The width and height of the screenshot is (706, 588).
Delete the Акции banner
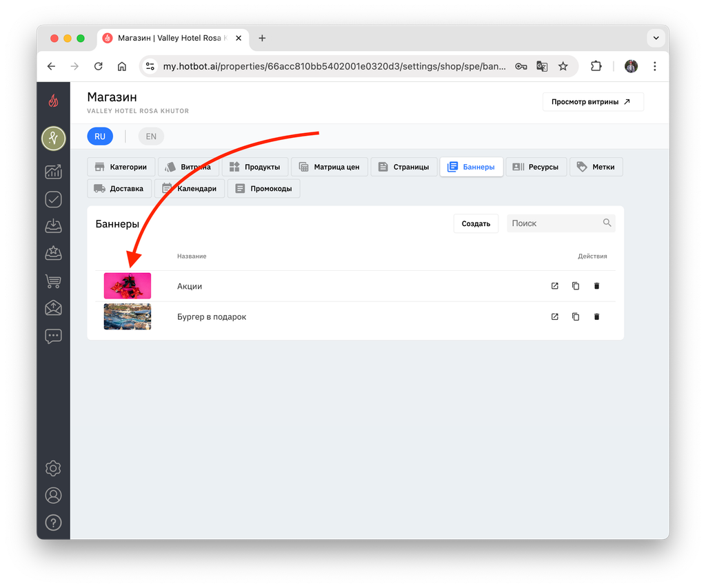pos(596,286)
